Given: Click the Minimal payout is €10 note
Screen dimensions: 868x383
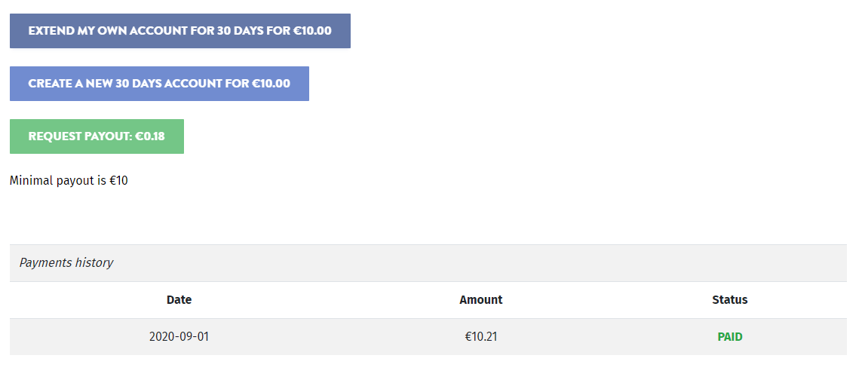Looking at the screenshot, I should pyautogui.click(x=69, y=181).
